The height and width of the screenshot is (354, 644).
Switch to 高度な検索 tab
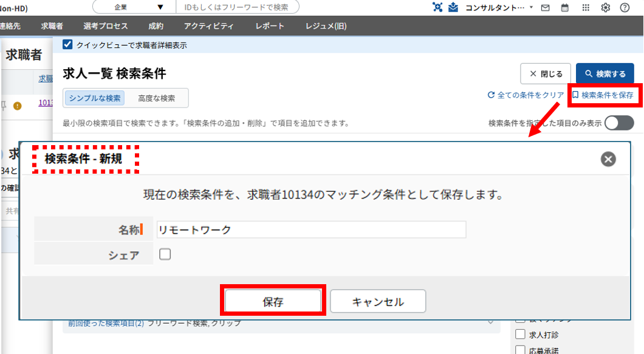click(x=156, y=98)
